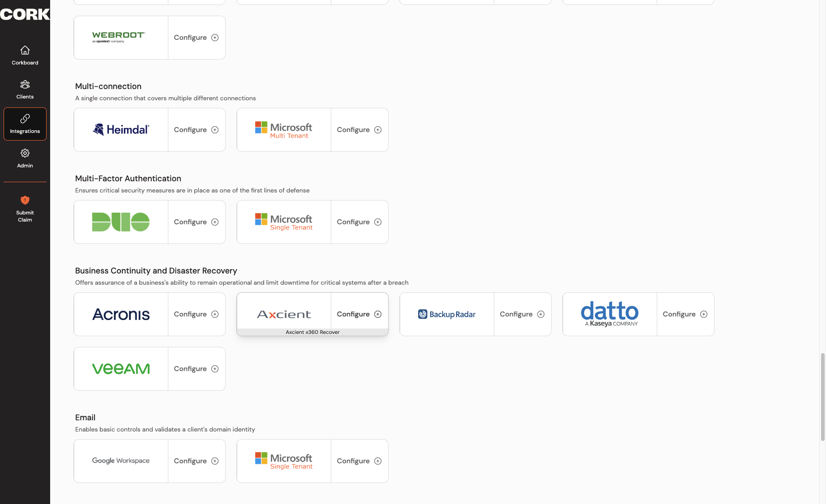Click the Axcient x360 Recover tooltip label
826x504 pixels.
[x=312, y=332]
